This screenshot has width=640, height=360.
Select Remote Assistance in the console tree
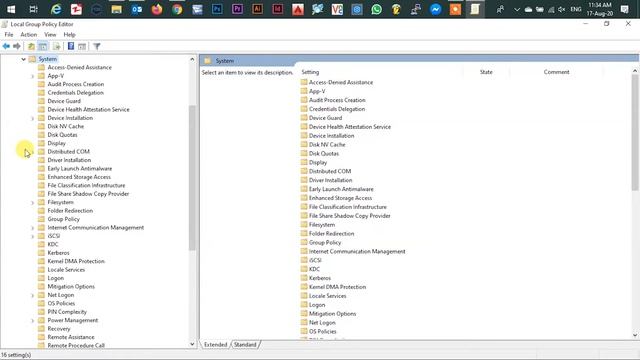click(71, 337)
